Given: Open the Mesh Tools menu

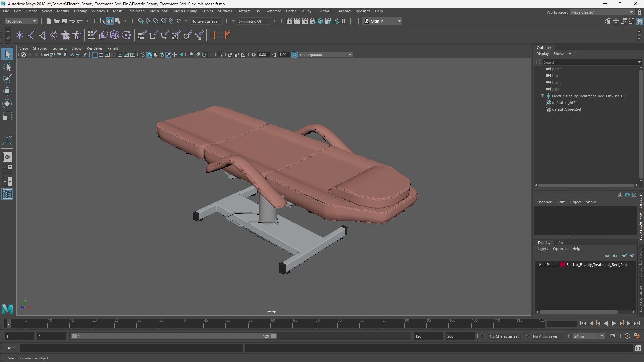Looking at the screenshot, I should coord(159,11).
